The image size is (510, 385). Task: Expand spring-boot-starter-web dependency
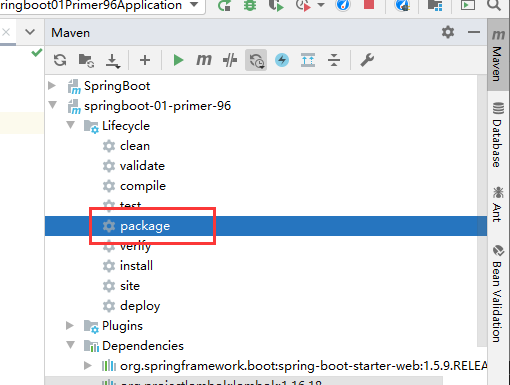click(x=88, y=365)
